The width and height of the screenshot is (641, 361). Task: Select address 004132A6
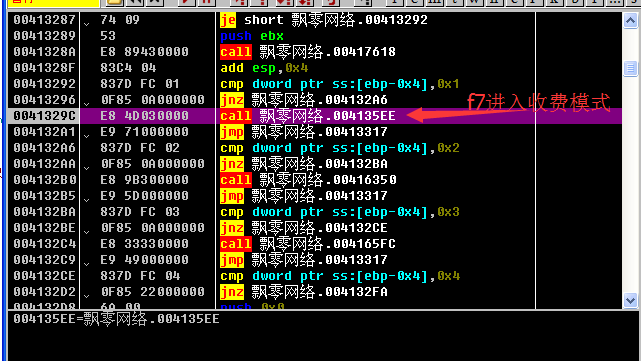pos(44,148)
